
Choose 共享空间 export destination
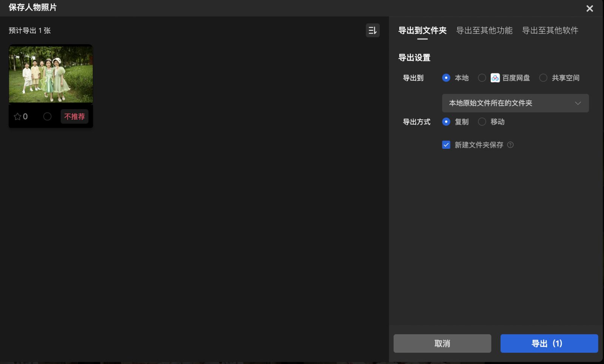543,78
